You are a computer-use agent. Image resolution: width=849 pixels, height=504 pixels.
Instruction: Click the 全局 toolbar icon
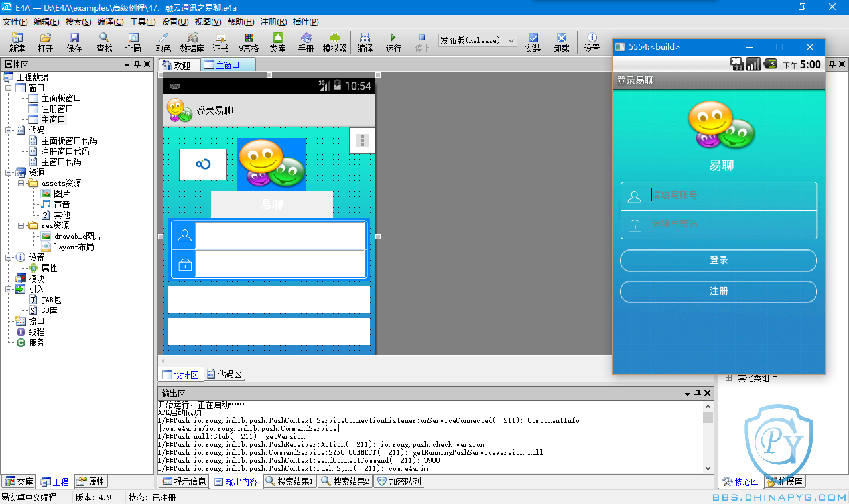coord(133,42)
